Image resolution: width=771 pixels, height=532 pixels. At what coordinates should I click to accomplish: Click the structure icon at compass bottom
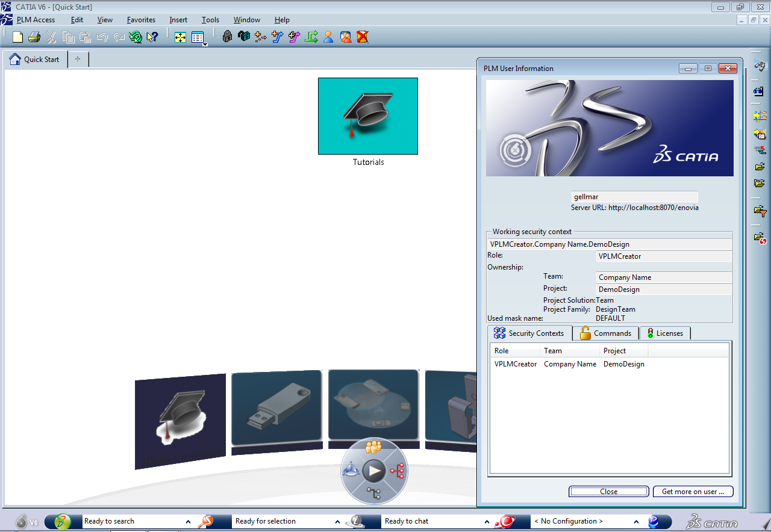374,494
